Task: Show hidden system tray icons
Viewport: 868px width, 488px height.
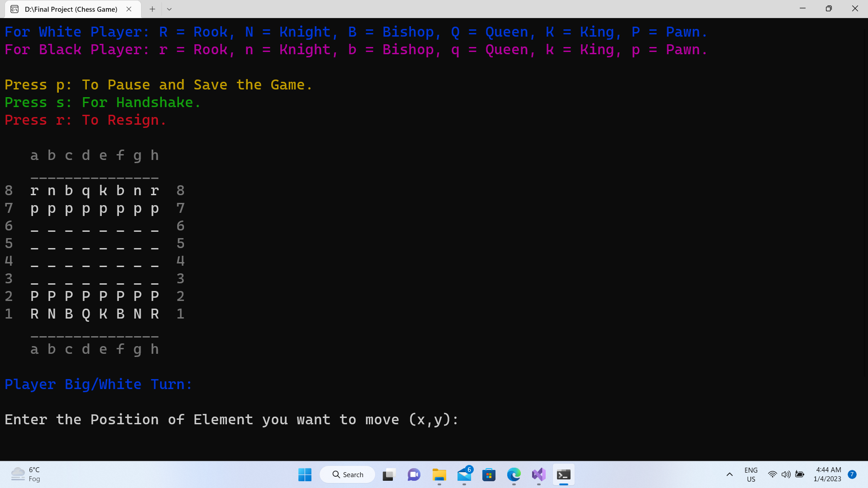Action: [729, 474]
